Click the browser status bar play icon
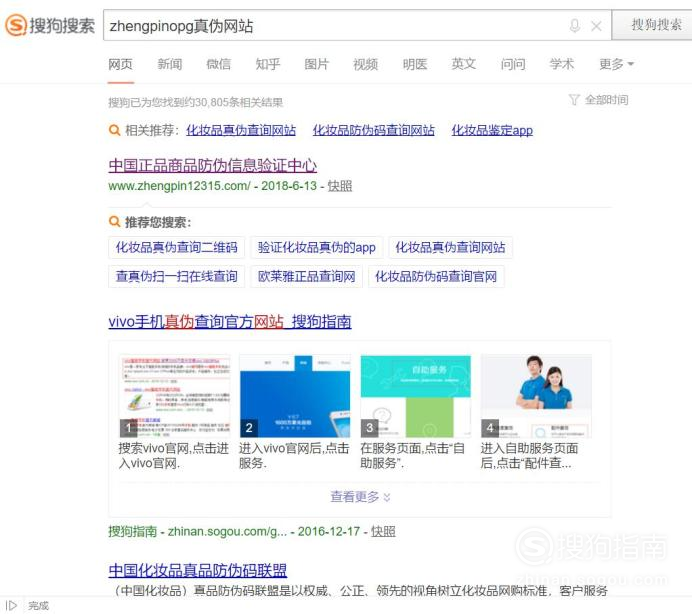 coord(11,605)
